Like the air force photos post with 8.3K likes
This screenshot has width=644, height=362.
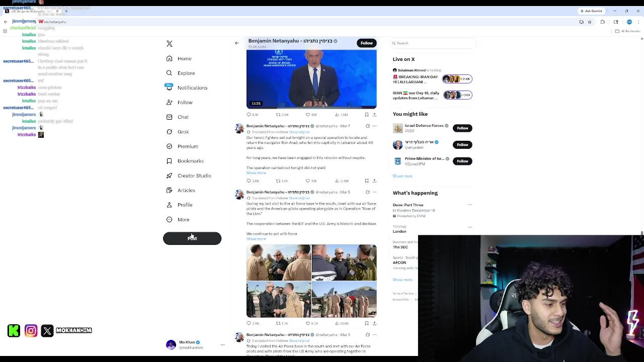(x=311, y=323)
